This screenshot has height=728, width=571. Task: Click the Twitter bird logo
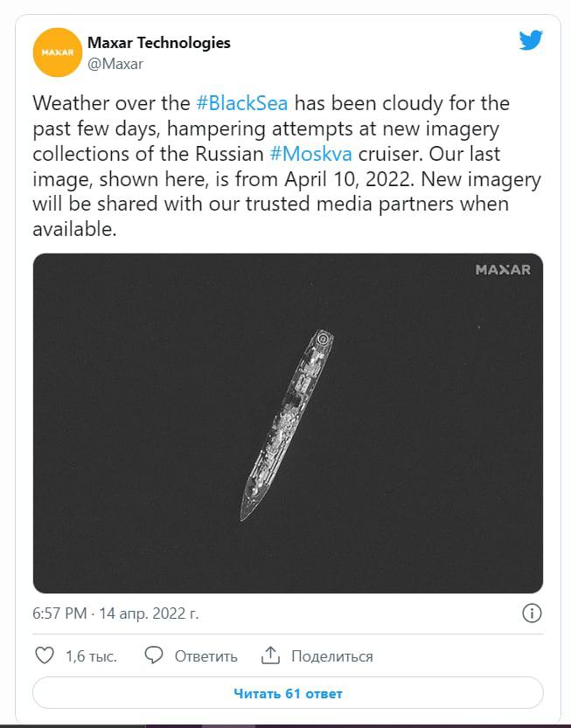[x=531, y=40]
